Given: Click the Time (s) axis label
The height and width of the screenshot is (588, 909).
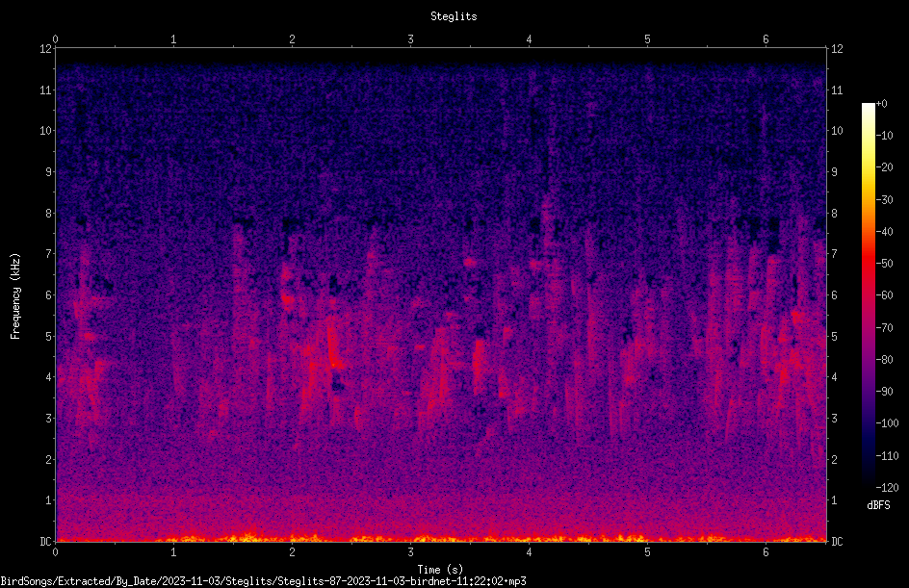Looking at the screenshot, I should coord(440,570).
